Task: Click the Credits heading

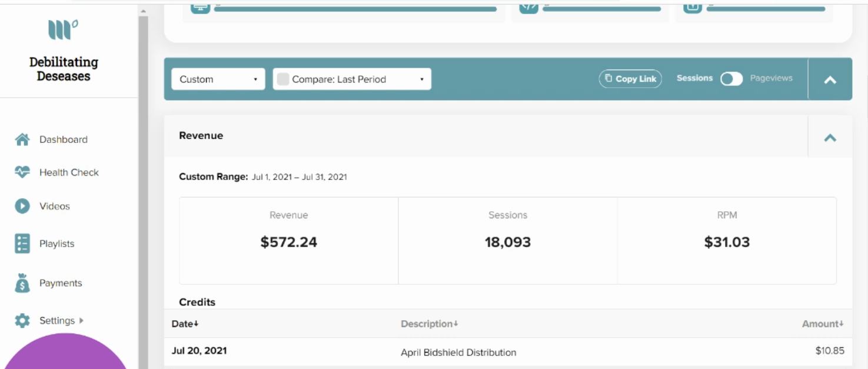Action: (x=197, y=302)
